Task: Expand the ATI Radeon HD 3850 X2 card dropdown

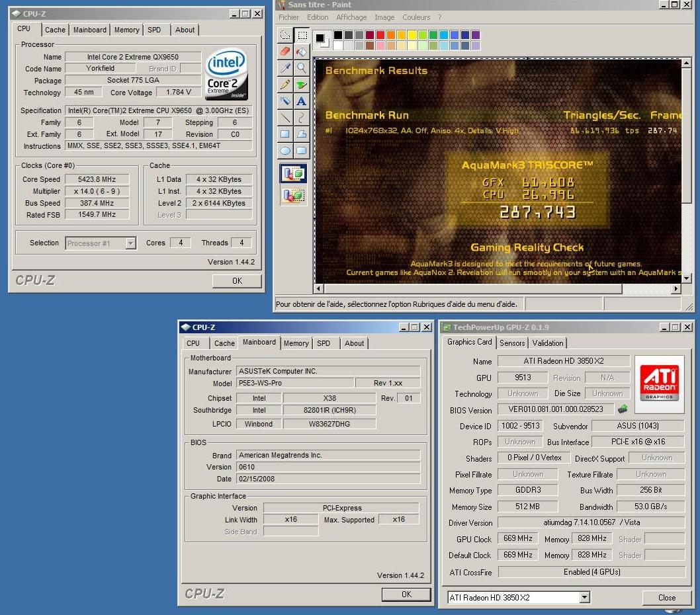Action: [x=584, y=597]
